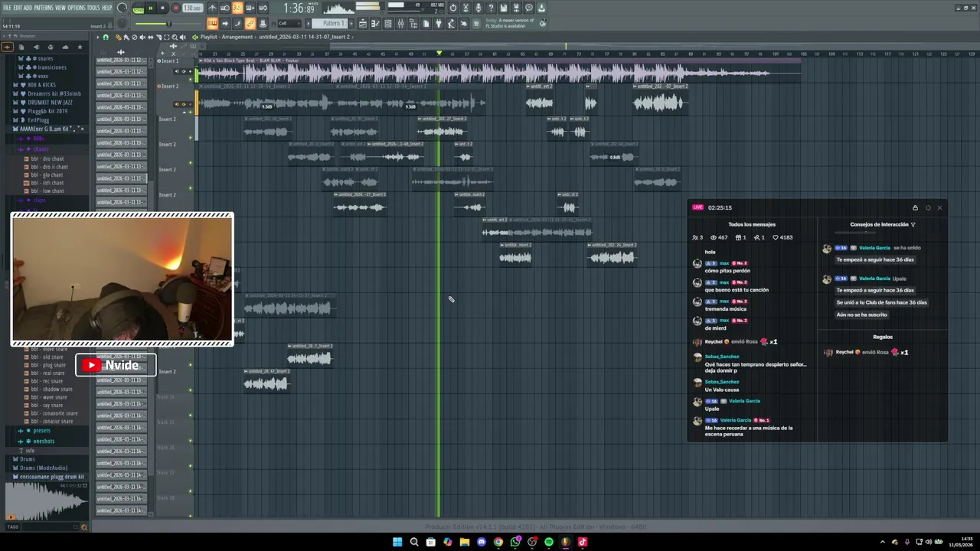Screen dimensions: 980x551
Task: Click the playlist timeline ruler playhead marker
Action: (439, 54)
